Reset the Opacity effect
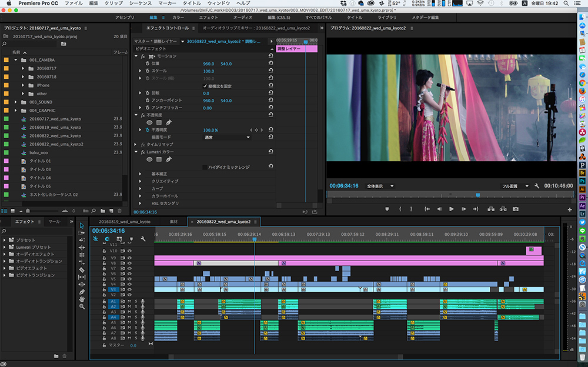This screenshot has height=367, width=588. point(270,115)
